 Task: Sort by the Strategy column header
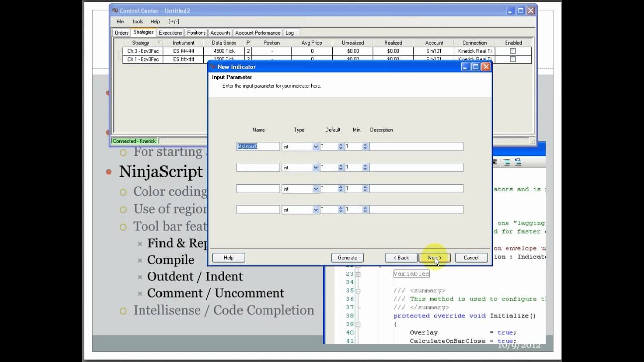141,43
